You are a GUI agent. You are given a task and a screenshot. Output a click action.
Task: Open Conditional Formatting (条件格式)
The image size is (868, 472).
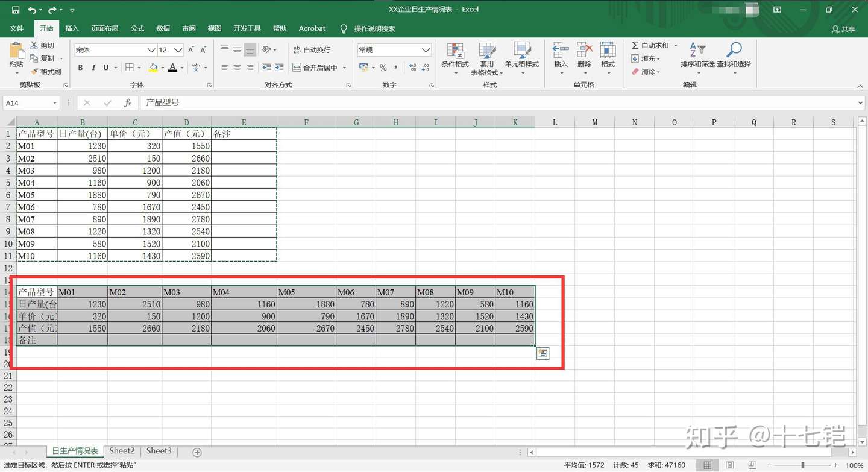pyautogui.click(x=455, y=58)
